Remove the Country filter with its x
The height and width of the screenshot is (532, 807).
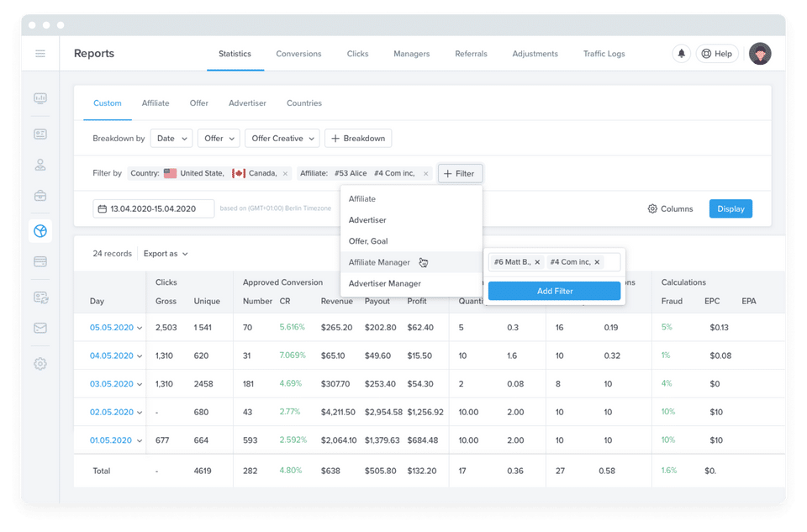285,174
